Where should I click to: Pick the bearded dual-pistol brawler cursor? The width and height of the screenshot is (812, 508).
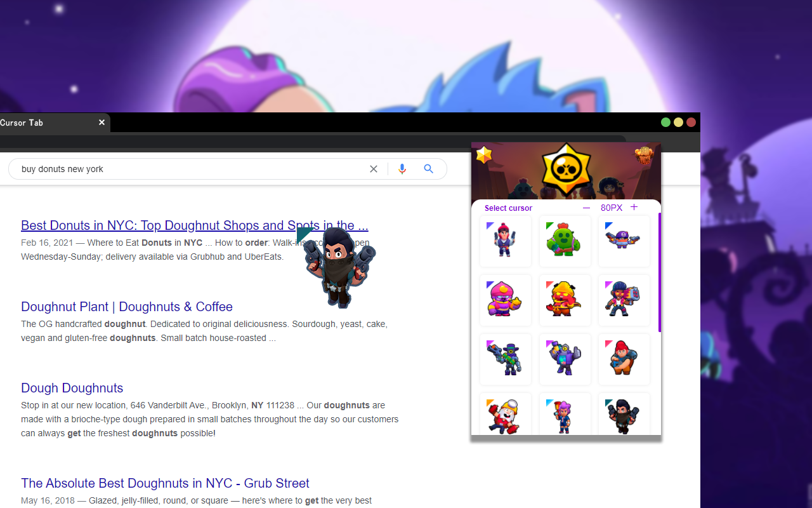coord(624,414)
